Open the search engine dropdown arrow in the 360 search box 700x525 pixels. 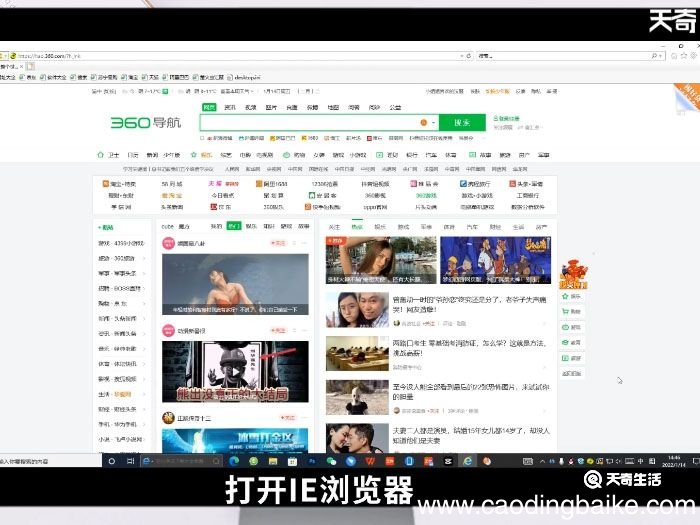coord(433,122)
